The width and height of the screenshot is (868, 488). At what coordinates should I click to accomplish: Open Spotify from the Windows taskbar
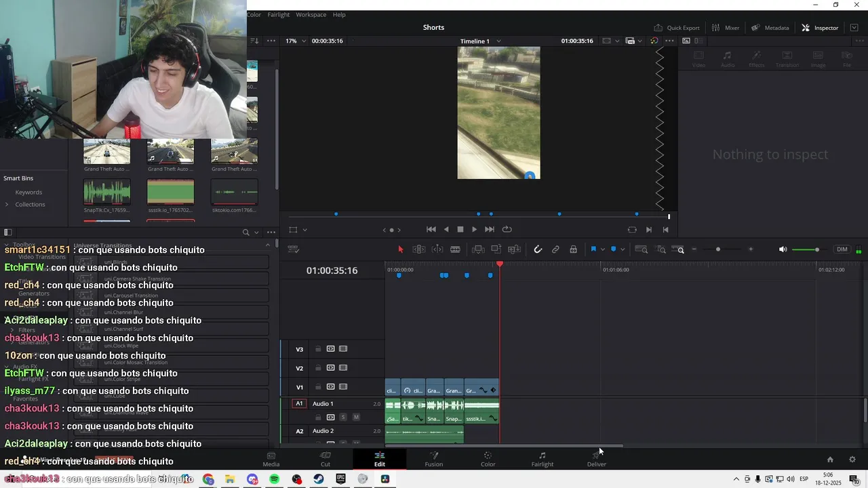(x=275, y=479)
